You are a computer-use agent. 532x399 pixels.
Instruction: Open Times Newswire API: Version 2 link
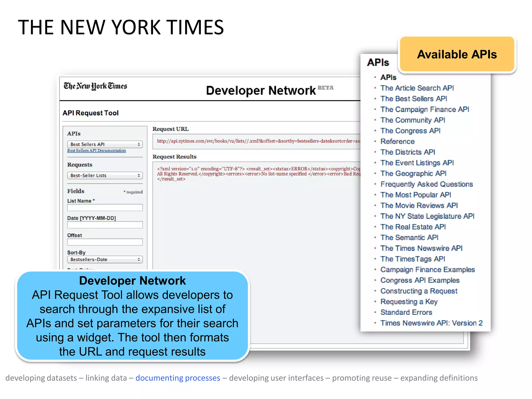click(x=431, y=323)
